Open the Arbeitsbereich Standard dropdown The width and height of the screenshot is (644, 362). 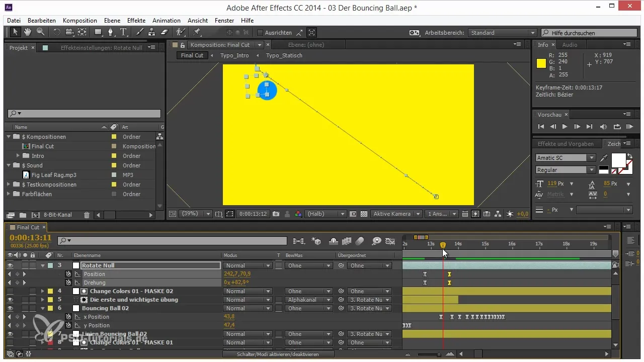pos(503,33)
